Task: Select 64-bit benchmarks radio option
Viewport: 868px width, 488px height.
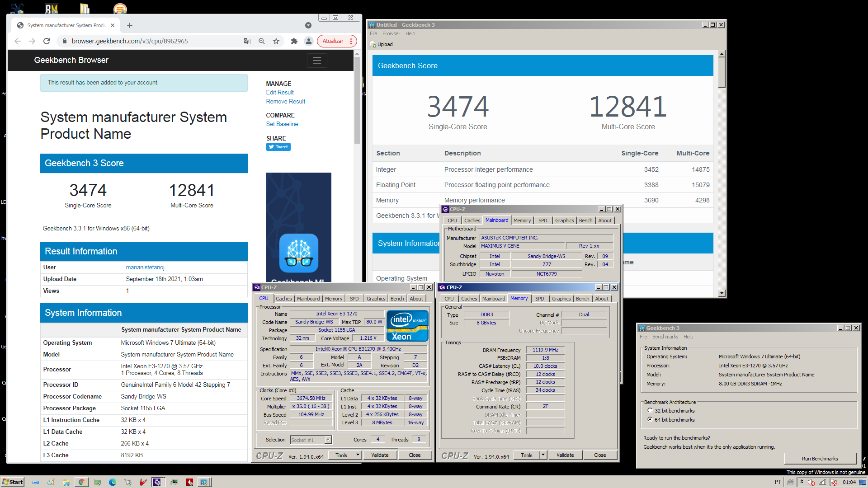Action: 650,420
